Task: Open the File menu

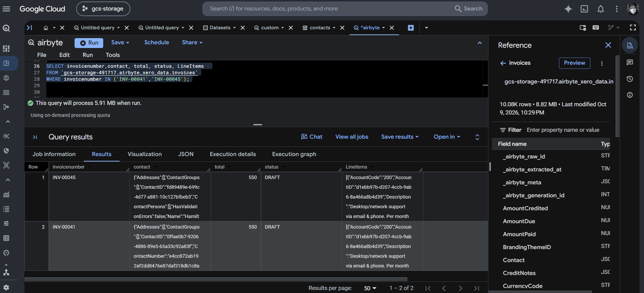Action: pyautogui.click(x=42, y=55)
